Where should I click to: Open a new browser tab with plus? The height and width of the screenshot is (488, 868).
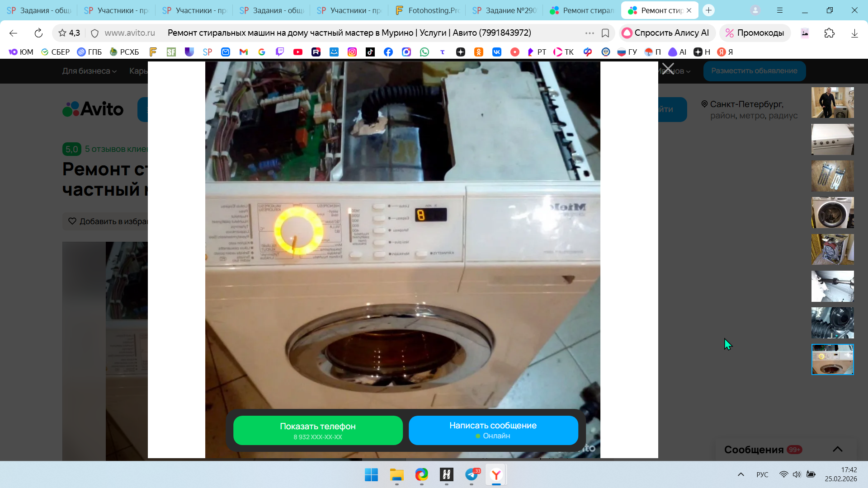[708, 10]
